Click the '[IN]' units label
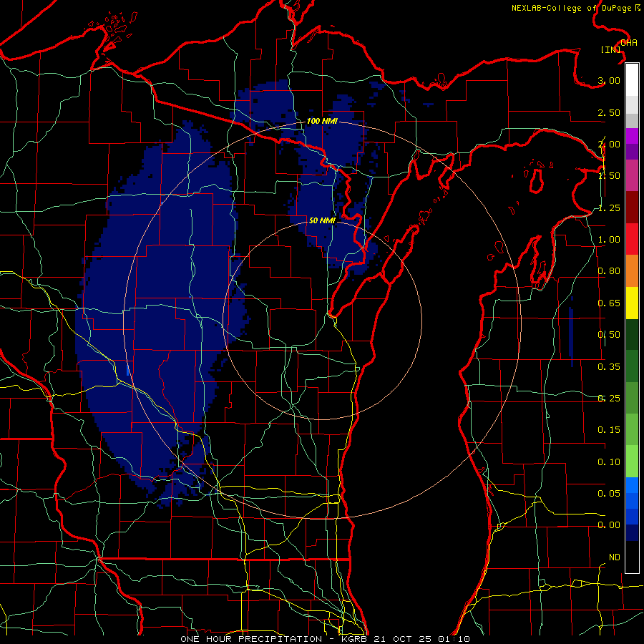This screenshot has height=644, width=644. (x=611, y=49)
